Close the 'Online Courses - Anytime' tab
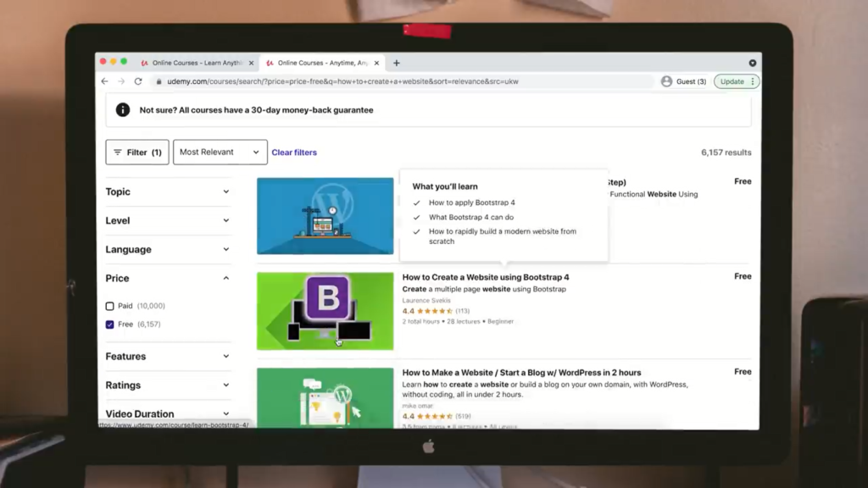Image resolution: width=868 pixels, height=488 pixels. (376, 63)
